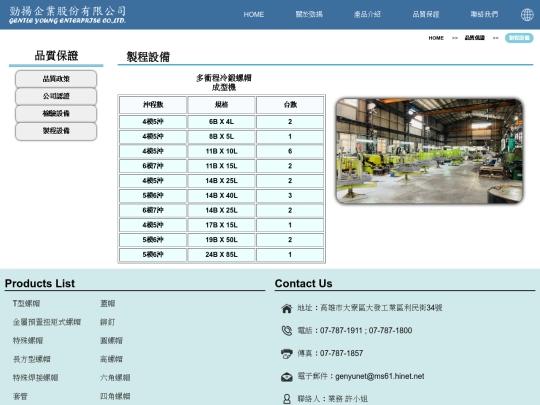Click the 24B X 85L specification cell
The image size is (540, 405).
[x=221, y=255]
